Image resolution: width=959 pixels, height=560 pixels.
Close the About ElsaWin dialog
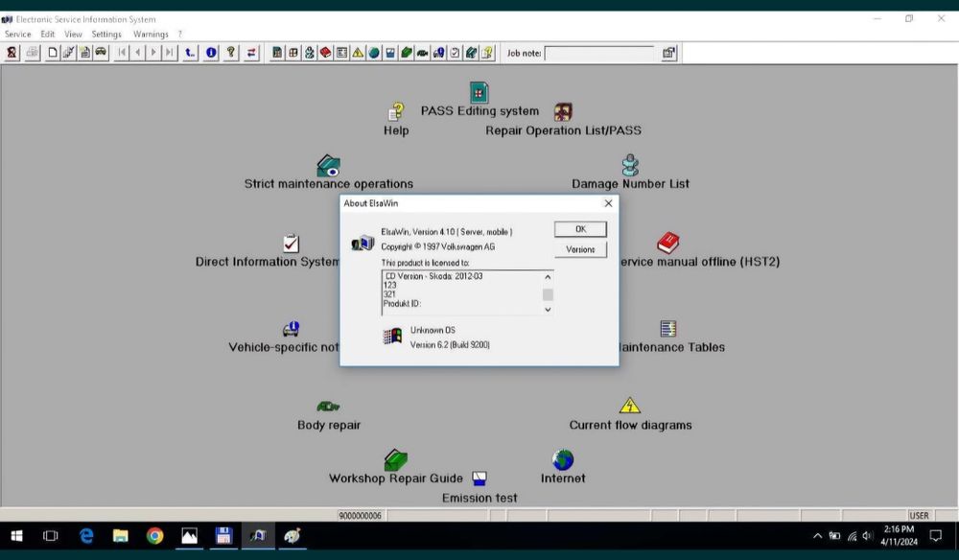coord(608,203)
